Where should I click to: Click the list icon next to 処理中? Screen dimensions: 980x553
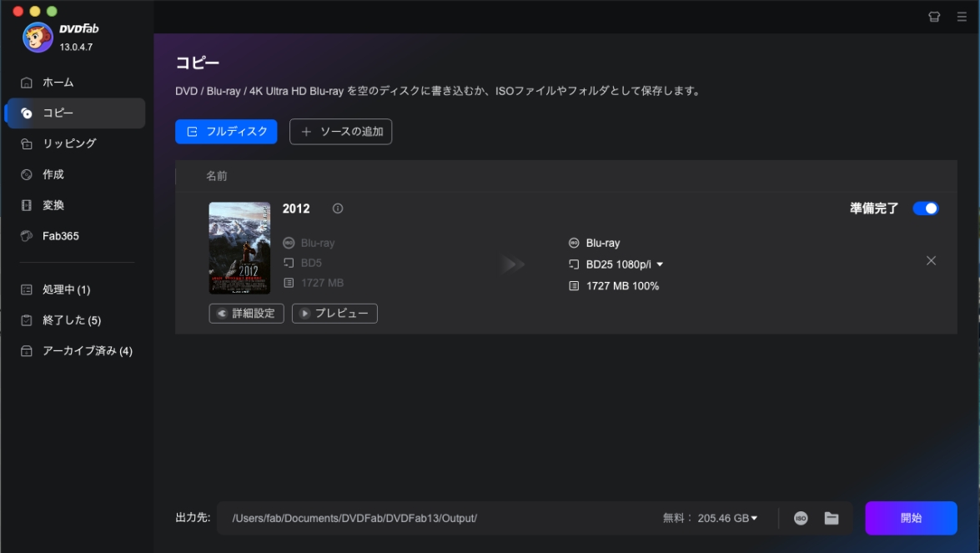(26, 289)
